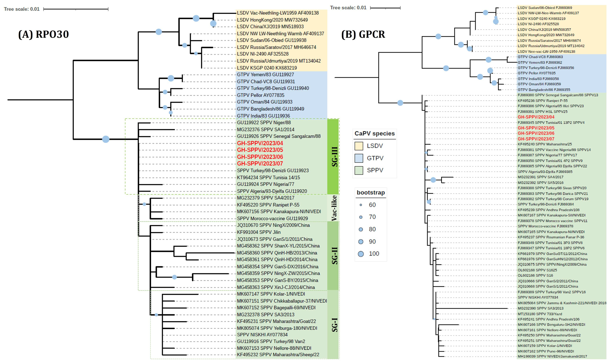
Task: Click the LSDV yellow legend swatch
Action: (x=359, y=146)
